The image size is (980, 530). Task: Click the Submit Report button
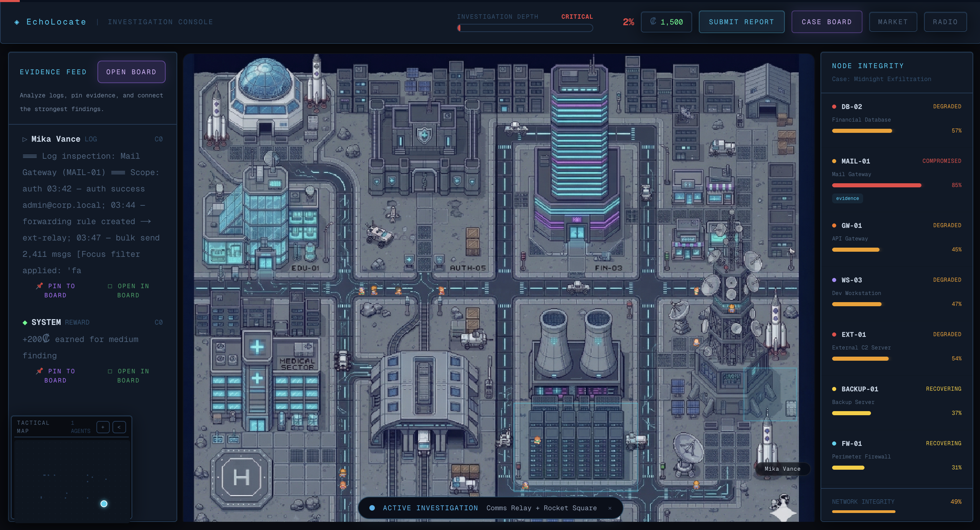[x=741, y=22]
